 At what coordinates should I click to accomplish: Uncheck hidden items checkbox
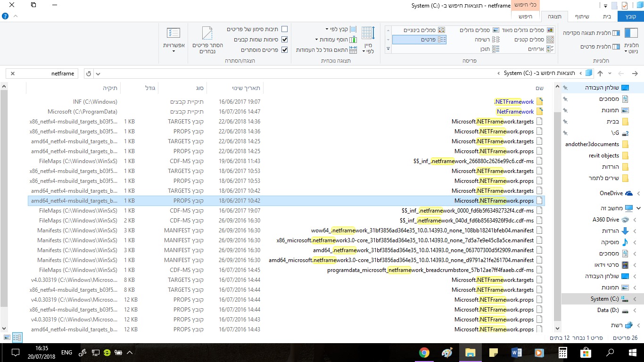coord(284,50)
